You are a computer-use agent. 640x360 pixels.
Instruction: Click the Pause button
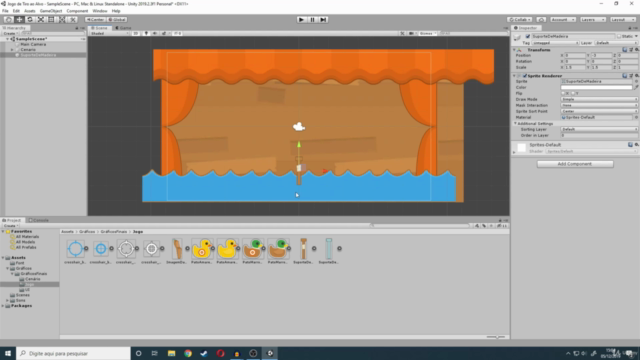(312, 20)
